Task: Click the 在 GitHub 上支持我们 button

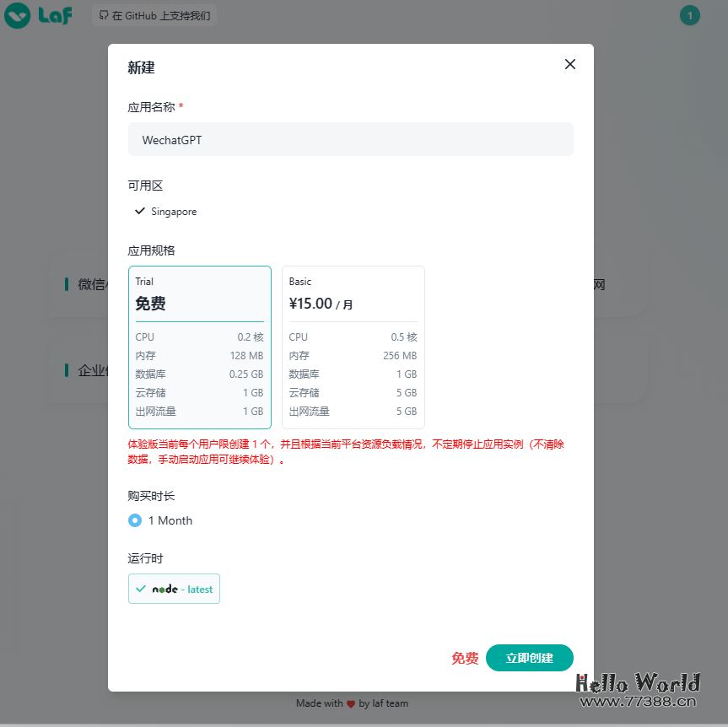Action: tap(154, 15)
